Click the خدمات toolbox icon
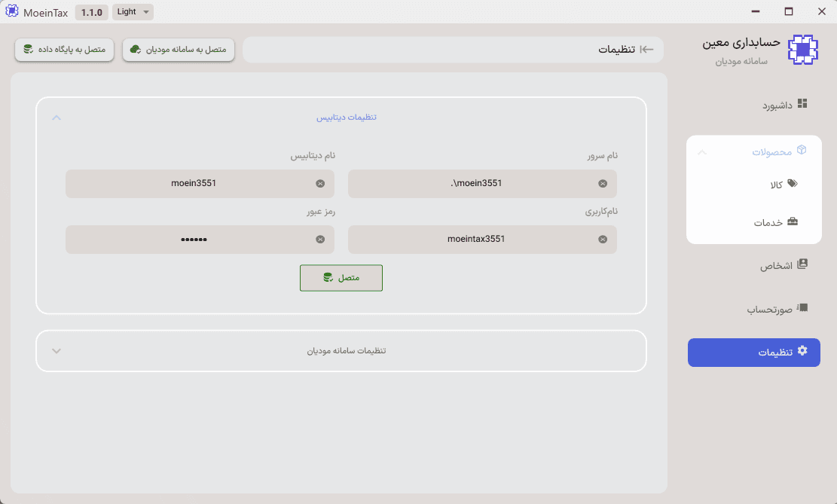 tap(793, 221)
